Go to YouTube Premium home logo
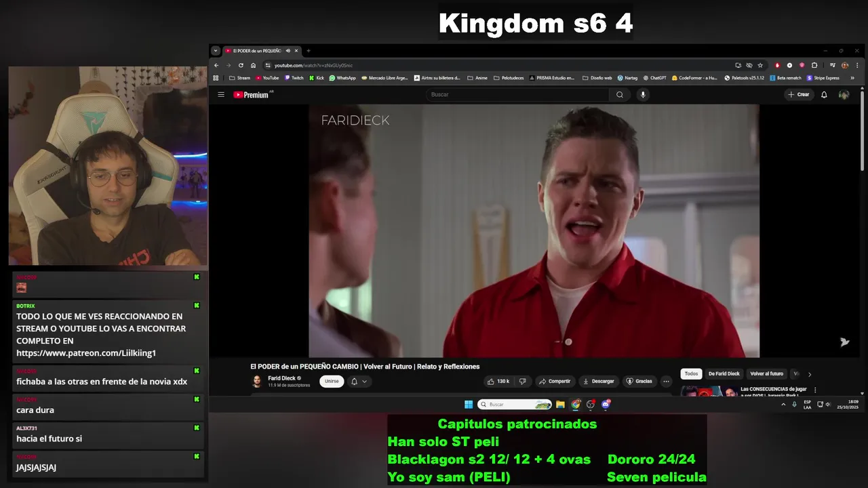Image resolution: width=868 pixels, height=488 pixels. [x=252, y=95]
